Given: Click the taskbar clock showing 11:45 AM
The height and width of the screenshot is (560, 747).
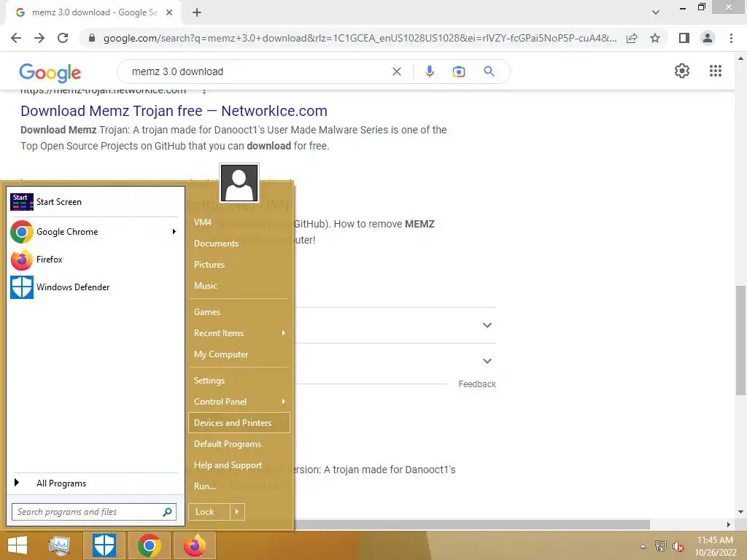Looking at the screenshot, I should pos(715,546).
